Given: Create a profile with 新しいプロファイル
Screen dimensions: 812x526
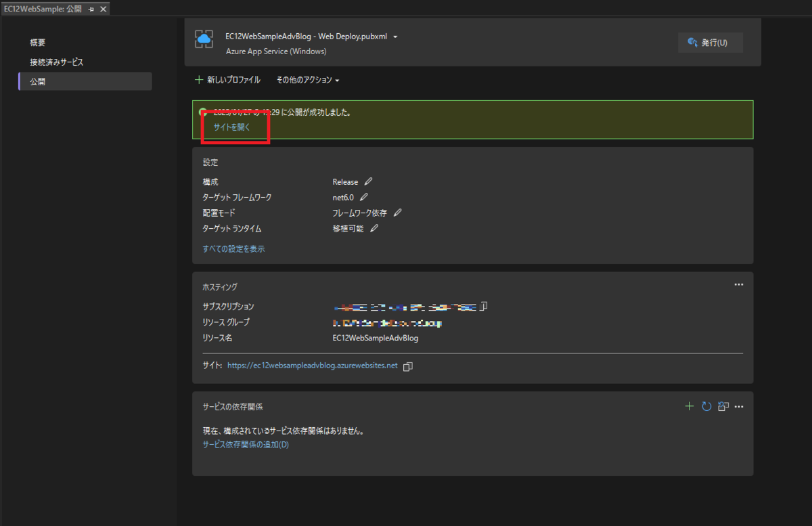Looking at the screenshot, I should coord(227,80).
